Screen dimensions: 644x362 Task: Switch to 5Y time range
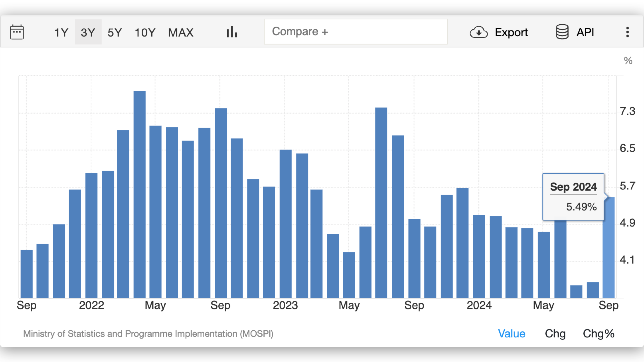[x=114, y=32]
